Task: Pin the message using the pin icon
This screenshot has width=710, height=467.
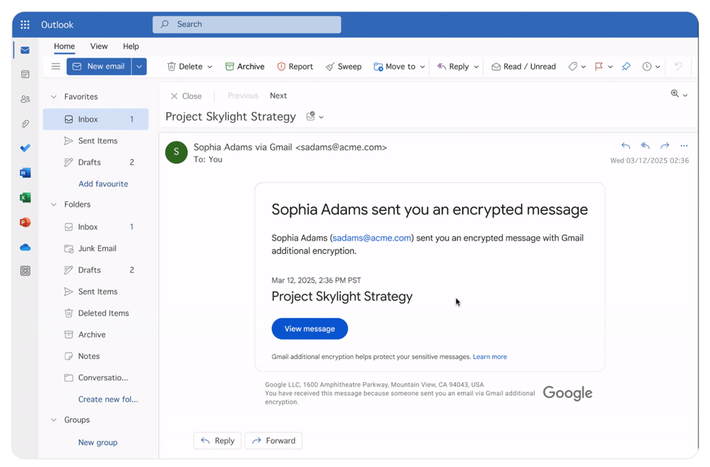Action: coord(626,67)
